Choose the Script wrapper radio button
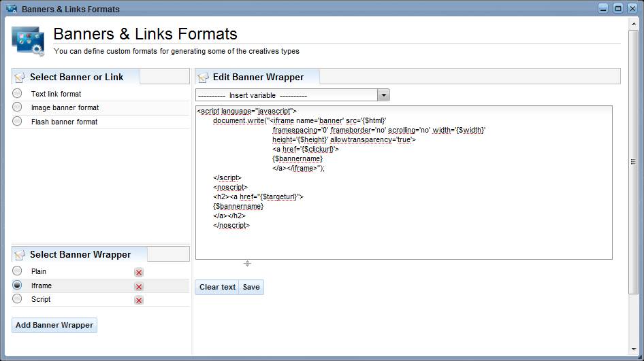Viewport: 644px width, 361px height. tap(17, 298)
